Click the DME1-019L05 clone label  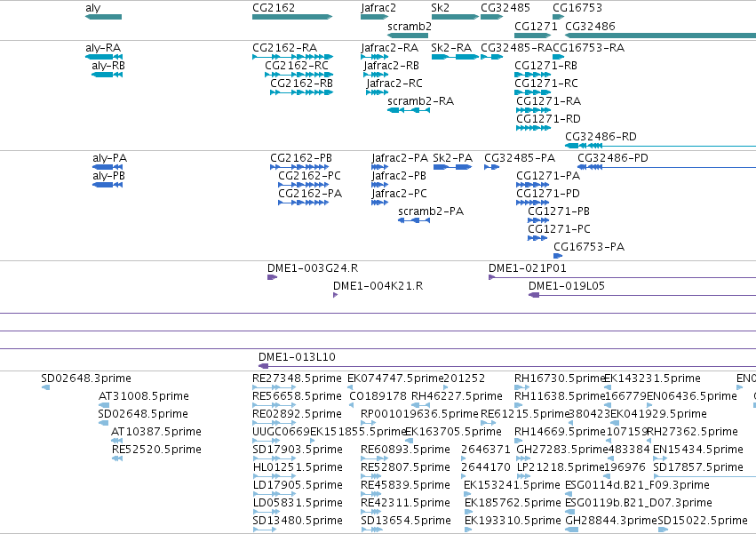567,286
